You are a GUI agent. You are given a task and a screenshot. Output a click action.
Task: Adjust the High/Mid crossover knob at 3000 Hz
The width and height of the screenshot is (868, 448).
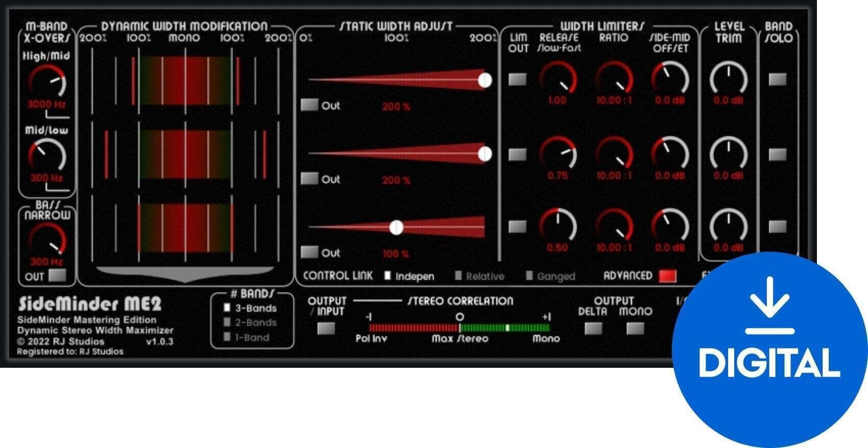coord(47,81)
